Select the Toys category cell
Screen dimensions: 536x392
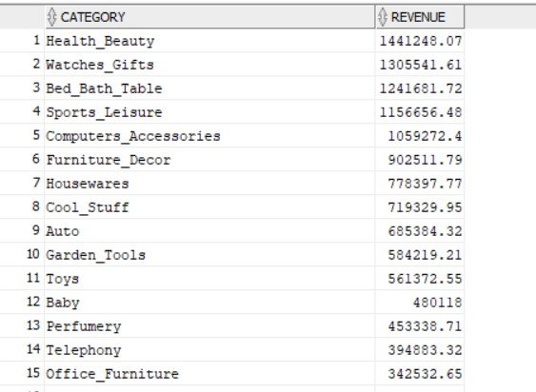click(x=209, y=278)
